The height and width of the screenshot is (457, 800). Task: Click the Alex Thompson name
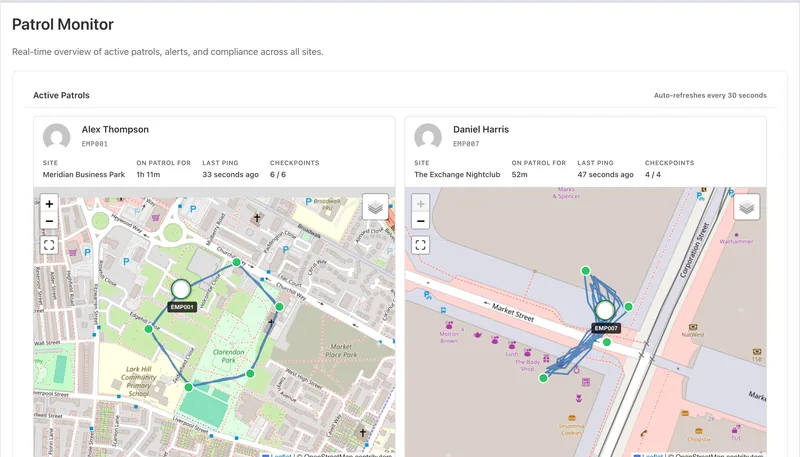click(115, 130)
